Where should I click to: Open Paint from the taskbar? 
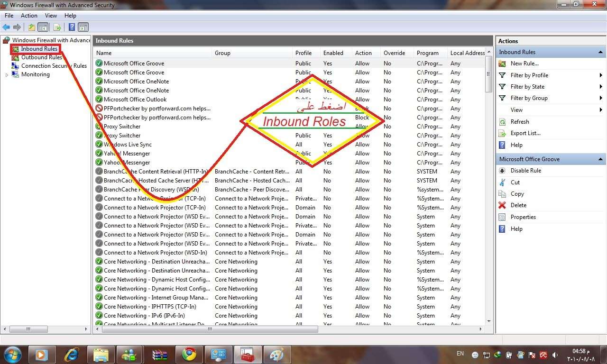pos(276,354)
